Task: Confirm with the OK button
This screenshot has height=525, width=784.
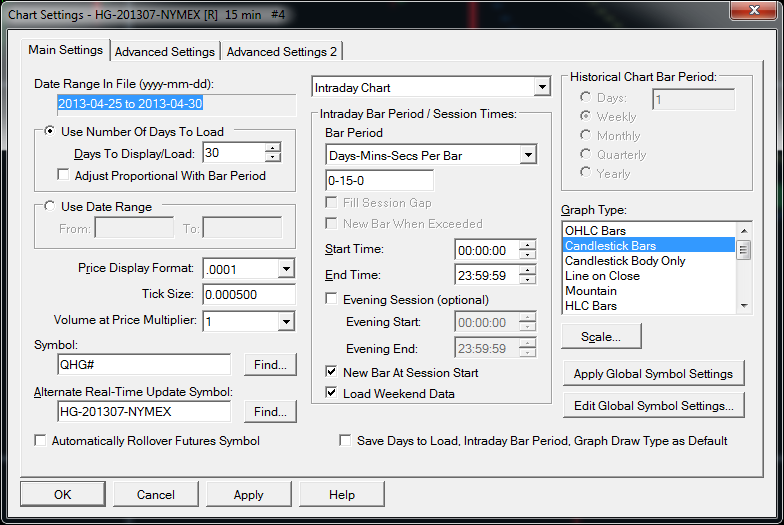Action: (x=62, y=494)
